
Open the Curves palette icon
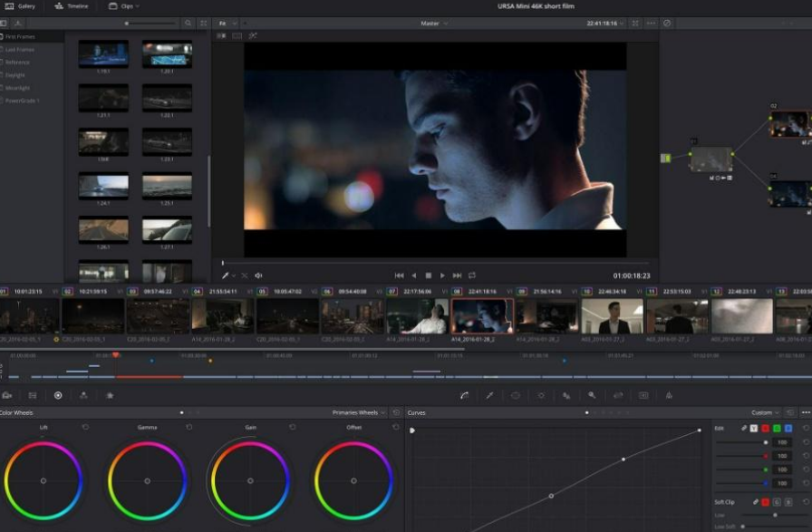(x=464, y=395)
